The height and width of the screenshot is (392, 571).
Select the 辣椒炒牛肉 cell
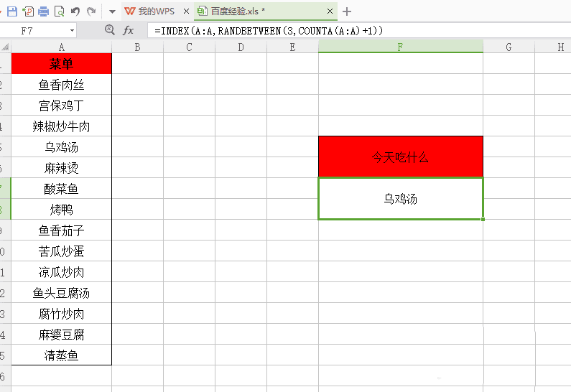point(61,126)
